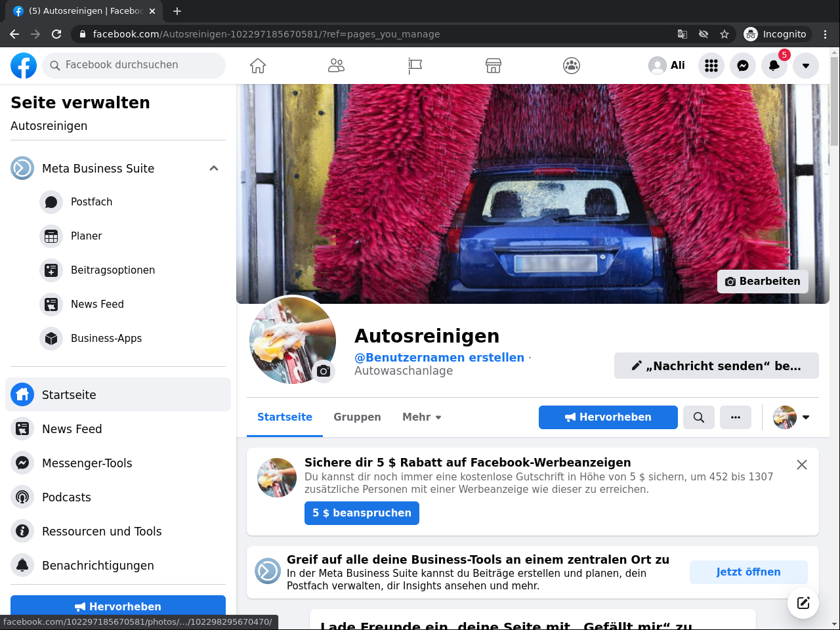The width and height of the screenshot is (840, 630).
Task: Click Bearbeiten on the cover photo
Action: (x=763, y=282)
